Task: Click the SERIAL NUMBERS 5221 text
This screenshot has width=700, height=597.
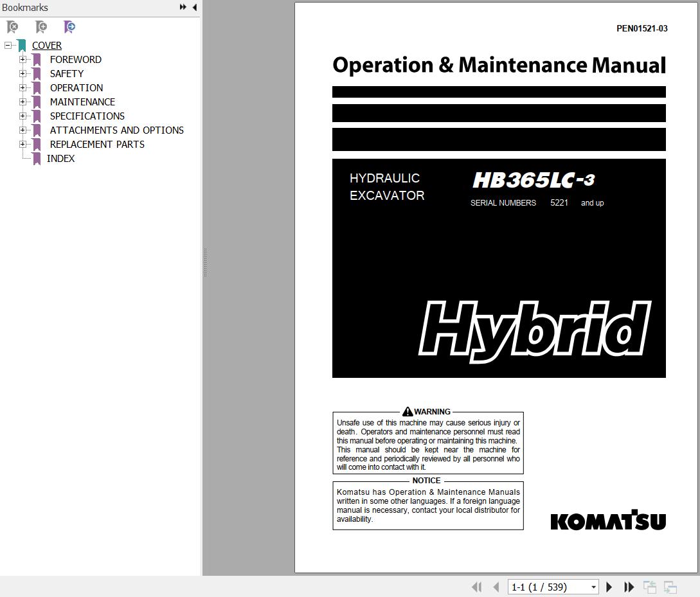Action: click(x=519, y=202)
